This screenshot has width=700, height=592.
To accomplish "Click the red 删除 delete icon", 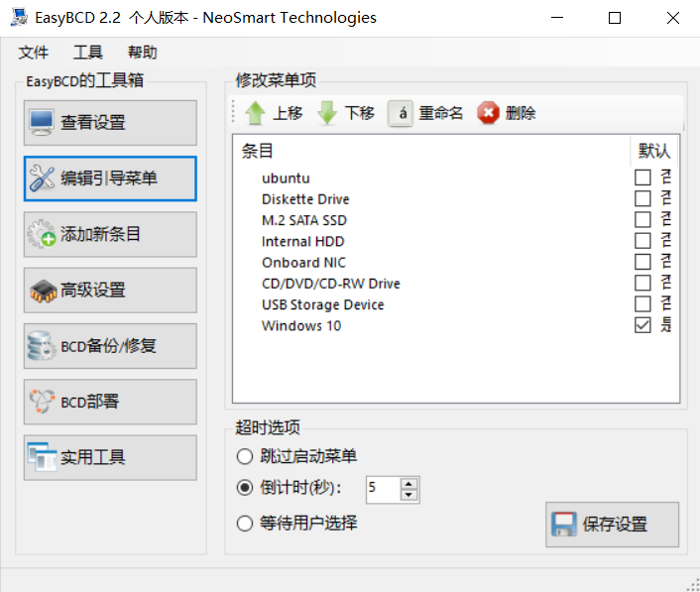I will click(489, 113).
